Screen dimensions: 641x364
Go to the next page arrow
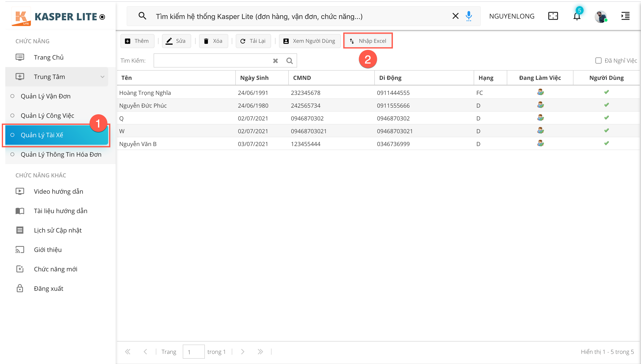click(x=242, y=352)
